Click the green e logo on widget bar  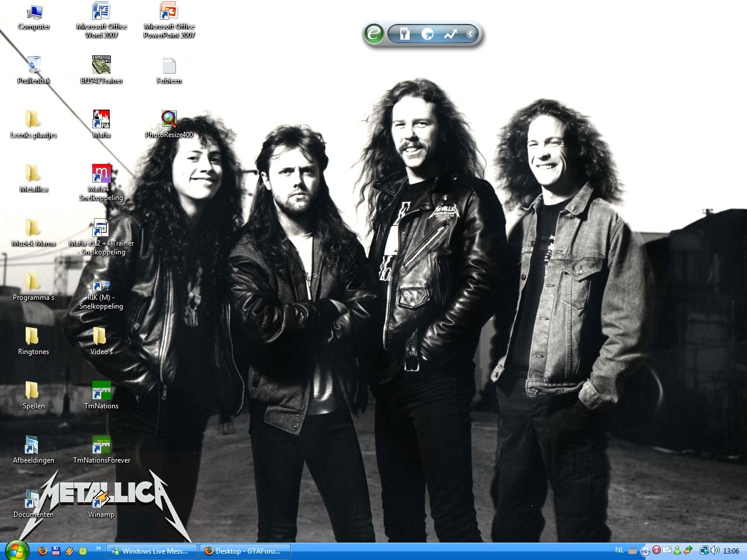pos(373,34)
